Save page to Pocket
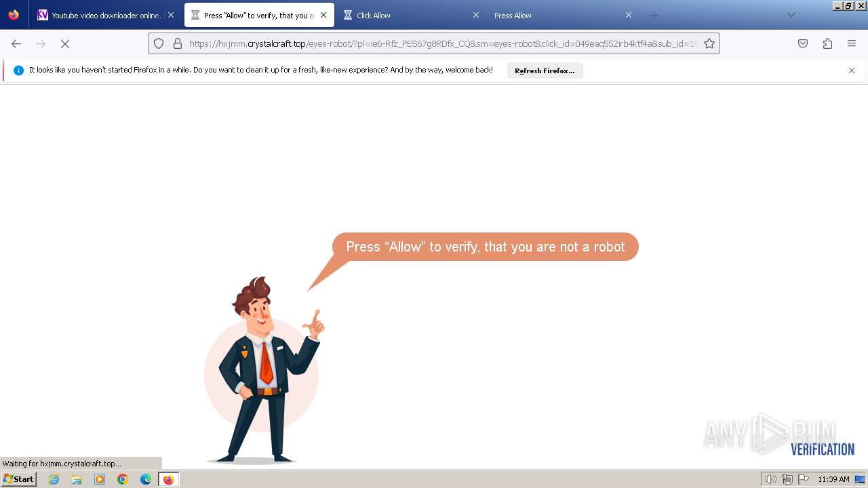The image size is (868, 488). pos(803,43)
